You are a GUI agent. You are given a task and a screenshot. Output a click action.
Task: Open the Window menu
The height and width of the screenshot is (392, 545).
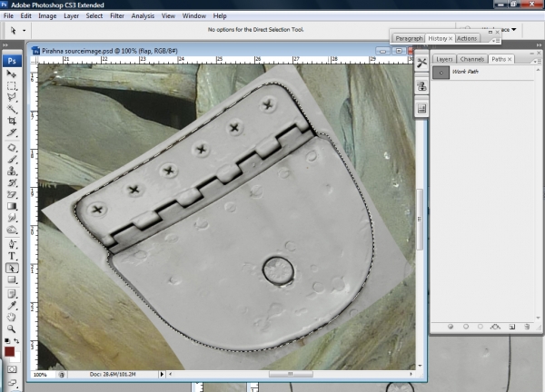point(194,16)
